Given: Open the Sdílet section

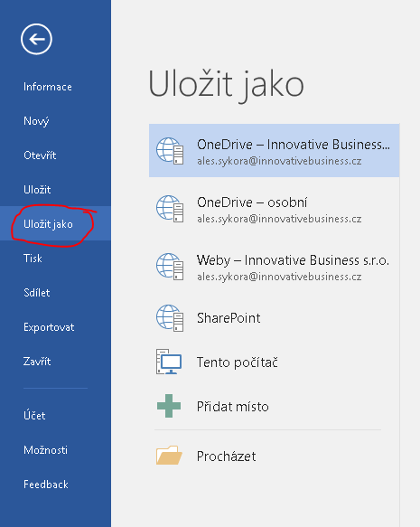Looking at the screenshot, I should coord(37,293).
